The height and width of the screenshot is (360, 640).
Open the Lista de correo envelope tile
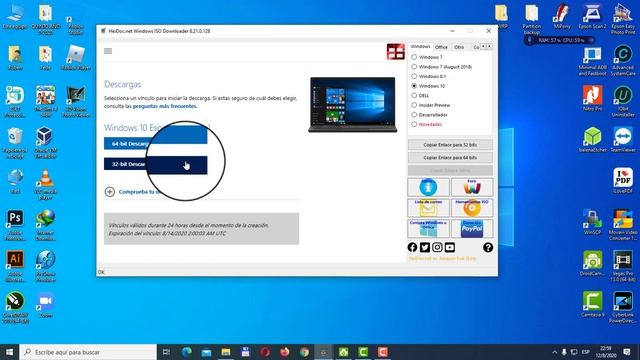[428, 208]
